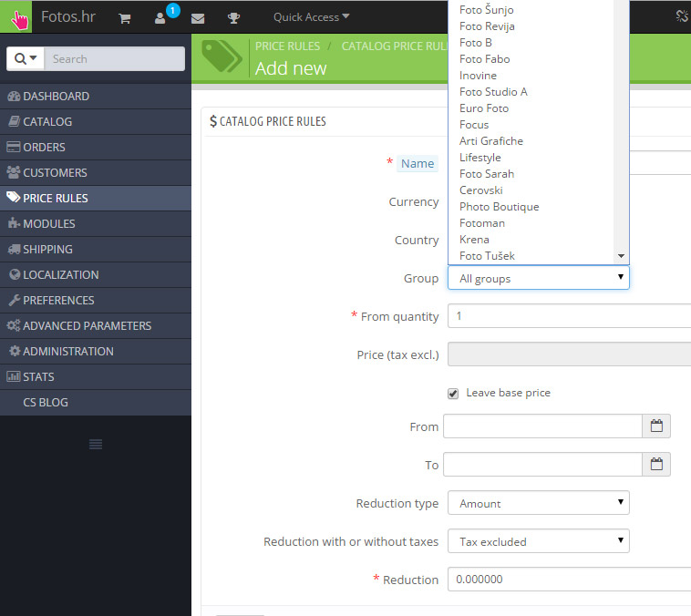
Task: Click the Name field label
Action: pos(418,163)
